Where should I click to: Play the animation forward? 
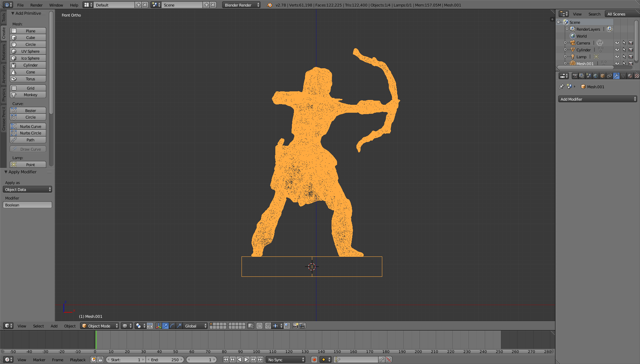click(x=246, y=360)
